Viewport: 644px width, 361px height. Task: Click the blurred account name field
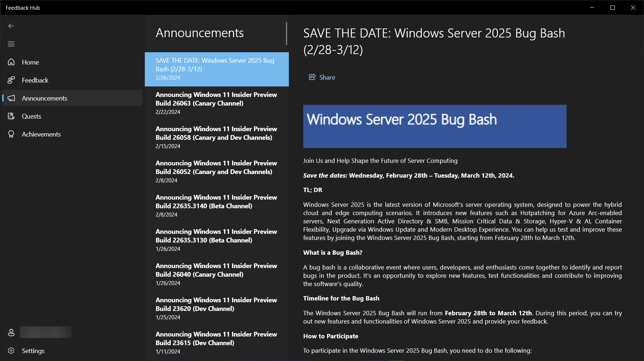(46, 332)
